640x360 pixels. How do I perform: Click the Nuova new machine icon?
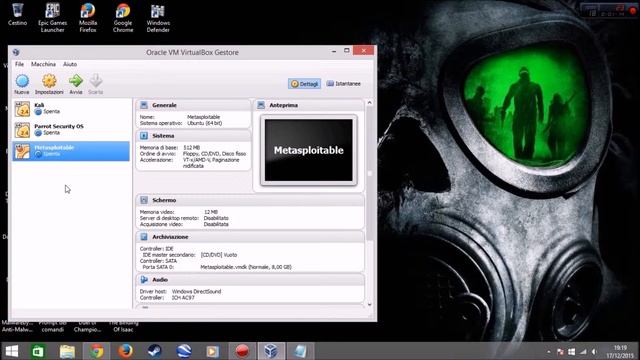pos(22,81)
